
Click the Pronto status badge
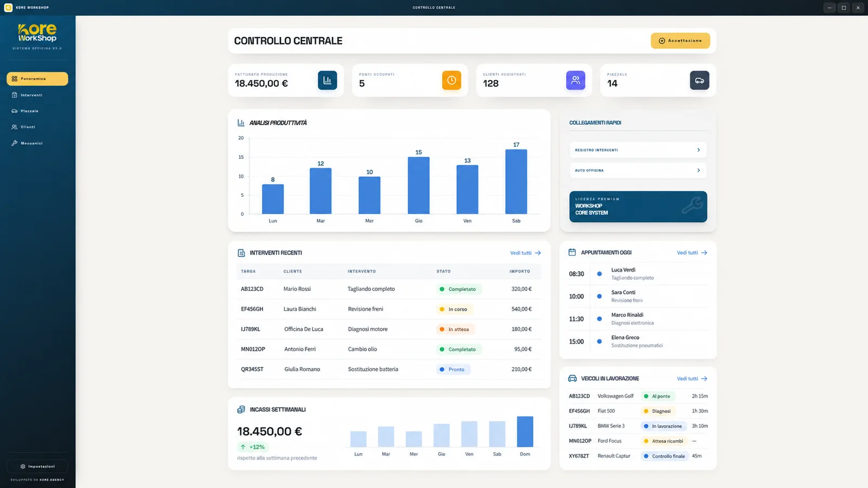453,369
